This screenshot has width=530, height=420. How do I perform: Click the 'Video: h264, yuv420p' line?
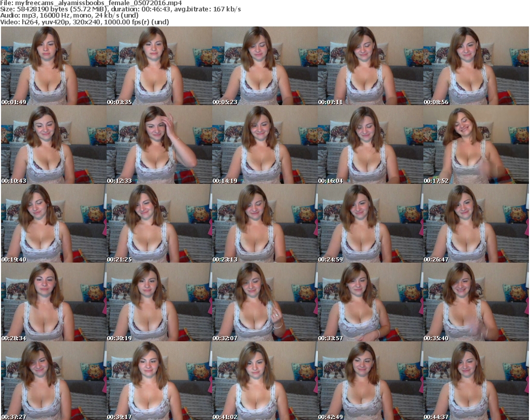84,22
